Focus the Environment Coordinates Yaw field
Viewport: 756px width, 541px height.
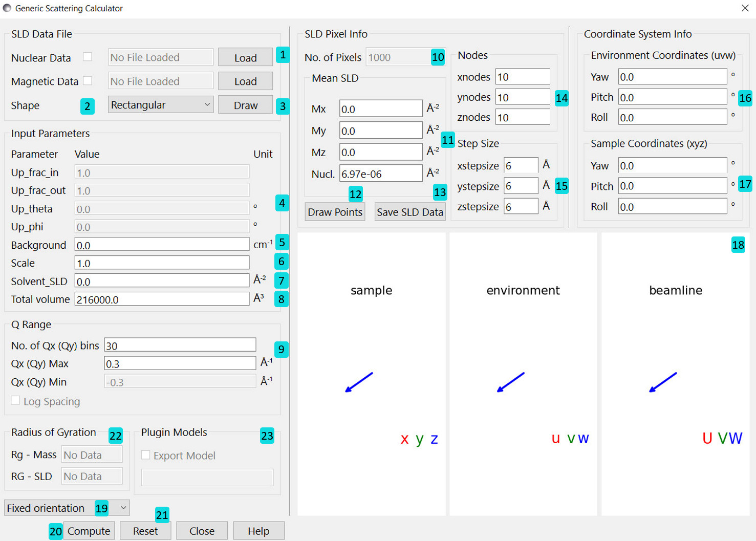[672, 77]
